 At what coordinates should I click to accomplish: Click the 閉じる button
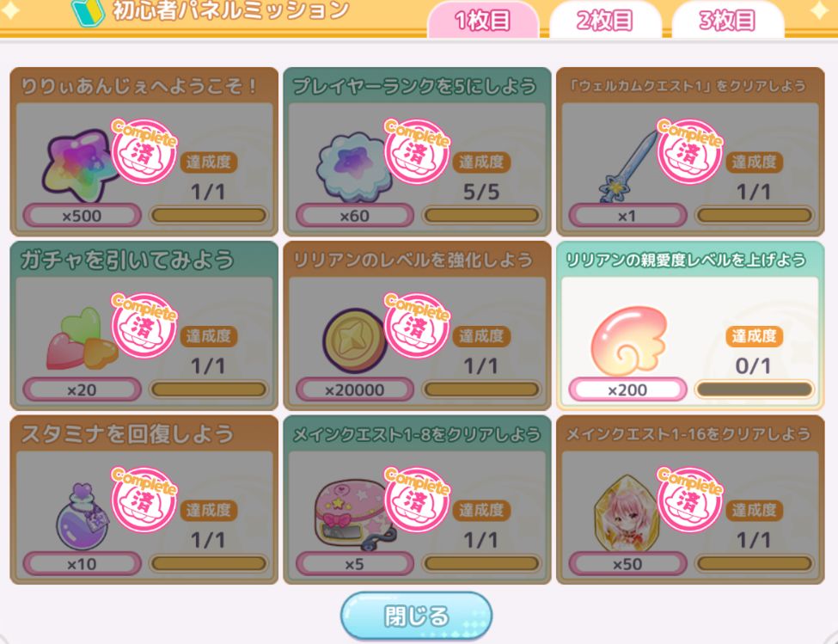point(416,616)
